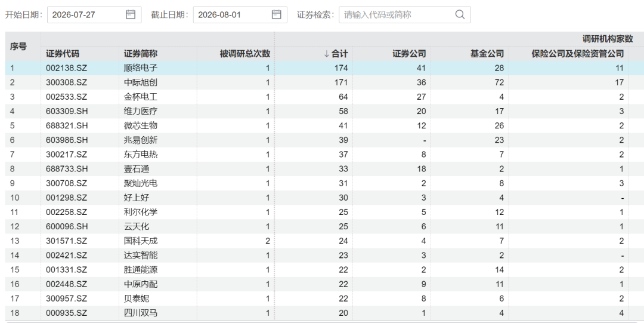Select stock code 603309.SH
The width and height of the screenshot is (644, 323).
pos(67,112)
